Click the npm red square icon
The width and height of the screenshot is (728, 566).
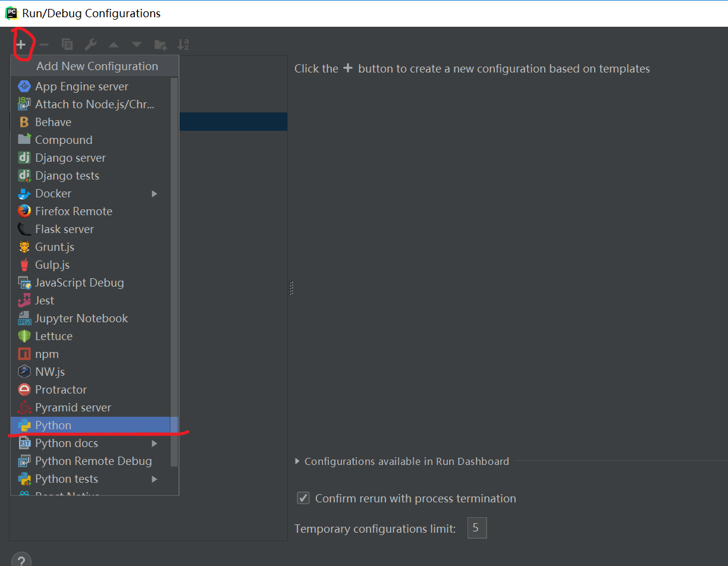[x=24, y=354]
